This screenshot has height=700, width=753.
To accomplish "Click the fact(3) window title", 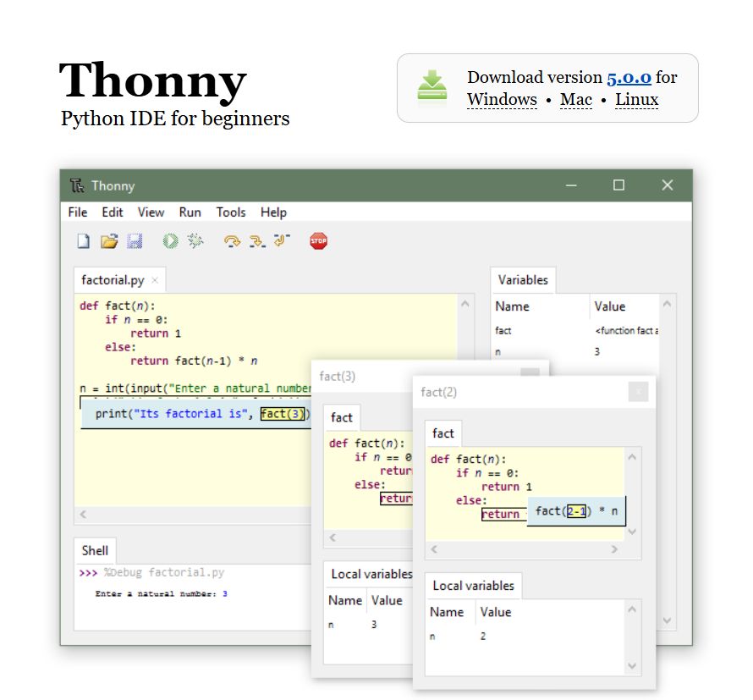I will (337, 376).
